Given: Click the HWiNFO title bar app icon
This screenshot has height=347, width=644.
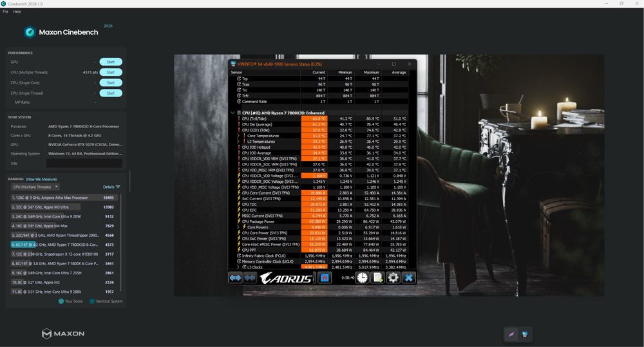Looking at the screenshot, I should (233, 64).
